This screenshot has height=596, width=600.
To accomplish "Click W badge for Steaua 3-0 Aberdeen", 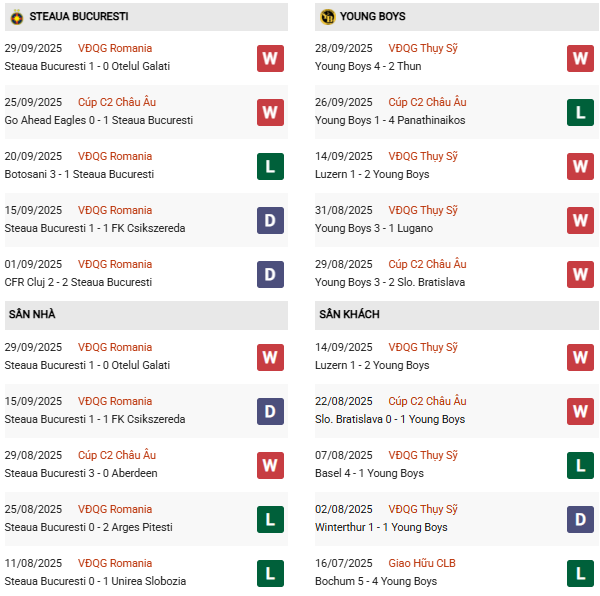I will point(270,465).
